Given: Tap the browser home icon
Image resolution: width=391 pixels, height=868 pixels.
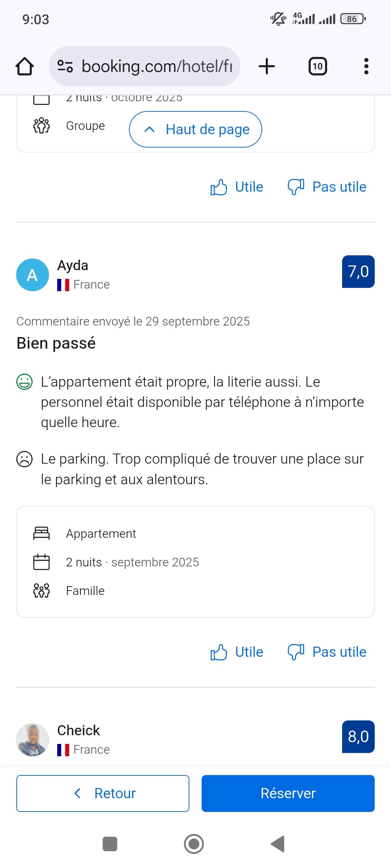Looking at the screenshot, I should pyautogui.click(x=25, y=67).
